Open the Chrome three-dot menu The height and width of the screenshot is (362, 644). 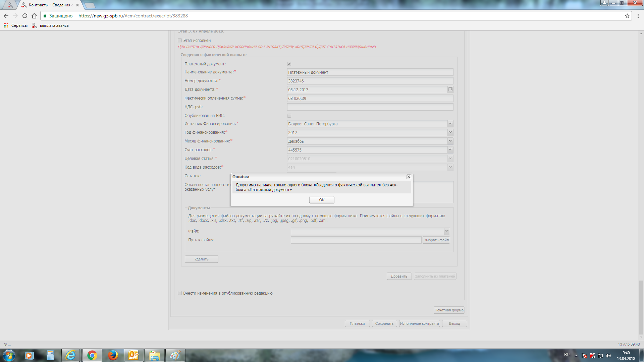pos(638,16)
